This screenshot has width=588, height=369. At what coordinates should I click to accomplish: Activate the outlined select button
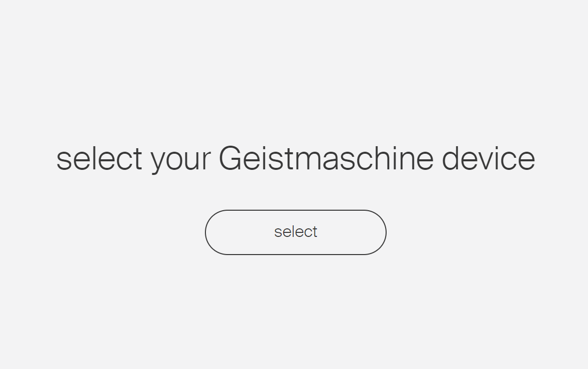point(295,232)
